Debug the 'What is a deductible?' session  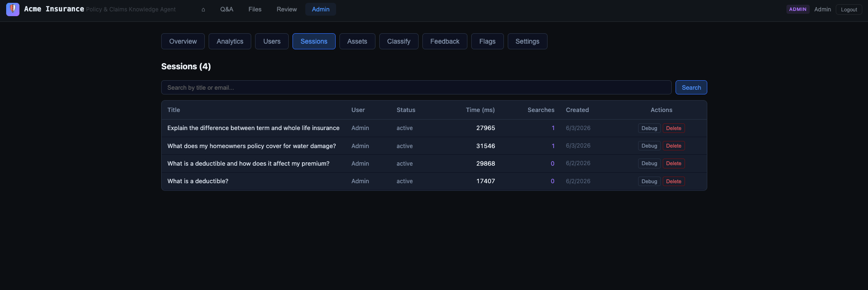649,181
